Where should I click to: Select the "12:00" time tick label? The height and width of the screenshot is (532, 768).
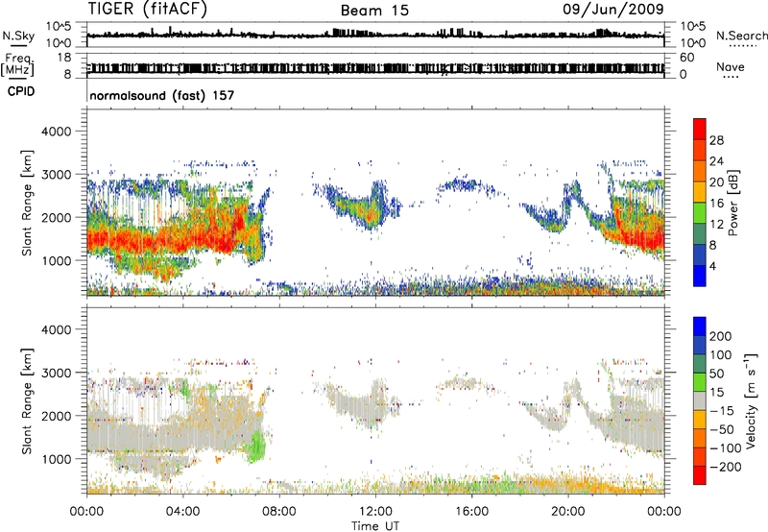[x=375, y=512]
